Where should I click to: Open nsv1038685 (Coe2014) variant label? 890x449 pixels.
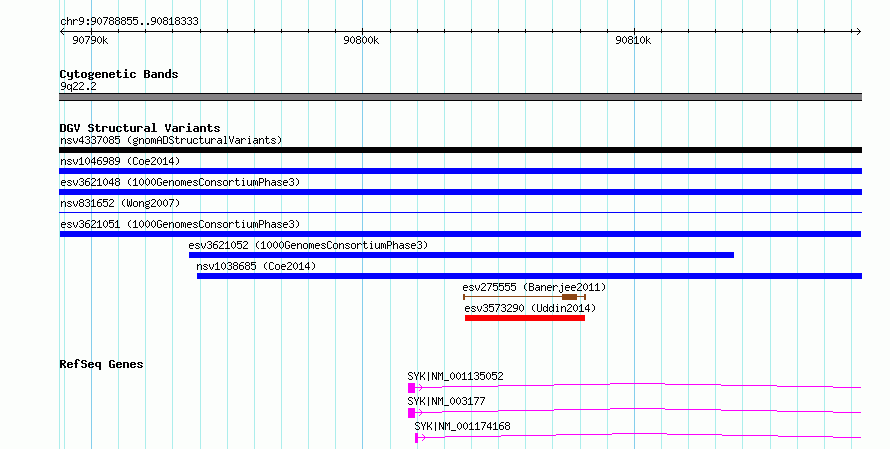[256, 266]
